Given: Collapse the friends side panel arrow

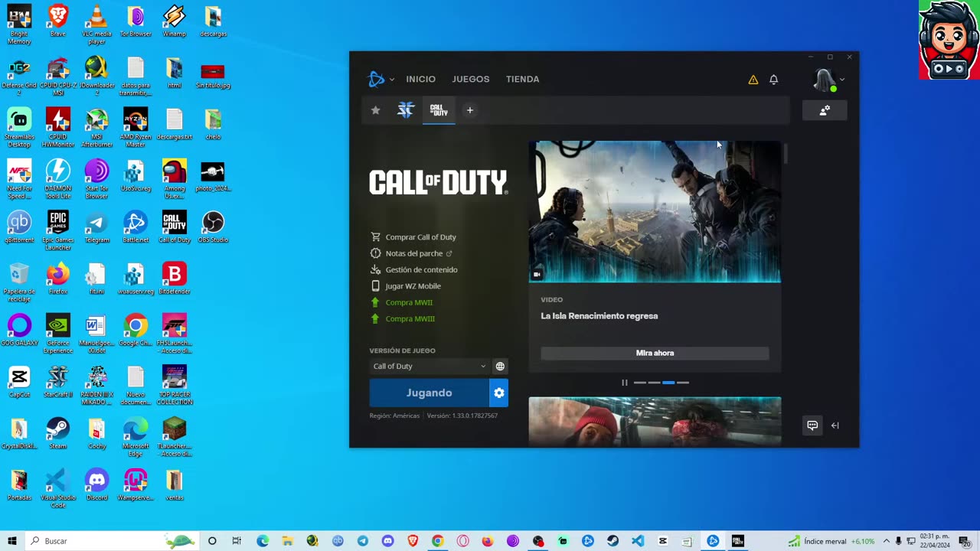Looking at the screenshot, I should [x=835, y=425].
